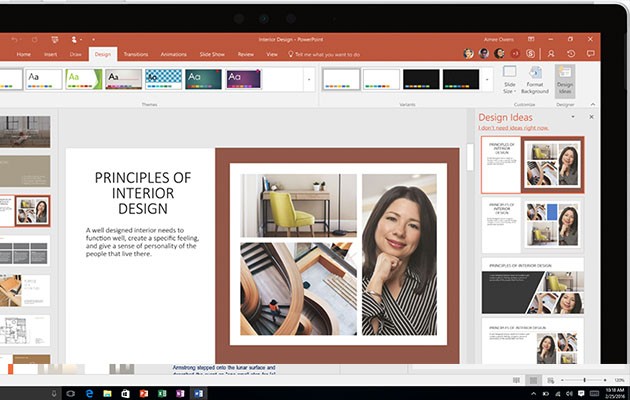The image size is (630, 400).
Task: Open the Design Ideas pane options dropdown
Action: [x=573, y=117]
